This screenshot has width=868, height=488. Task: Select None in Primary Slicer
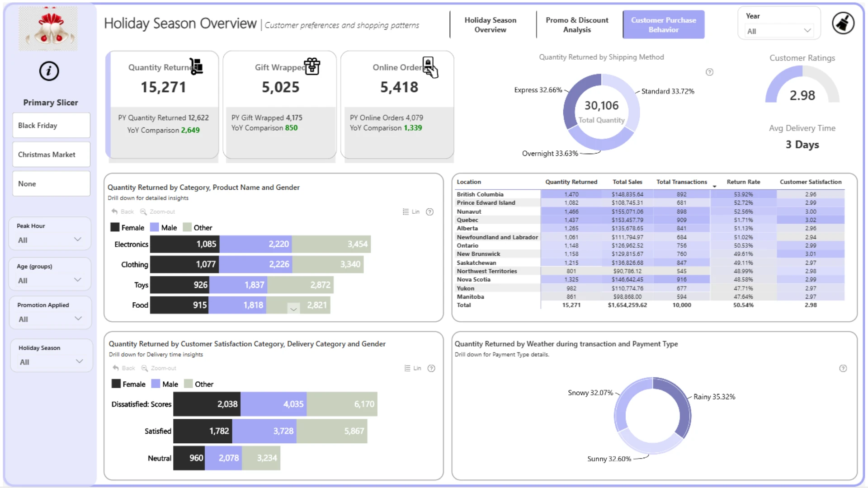click(51, 184)
